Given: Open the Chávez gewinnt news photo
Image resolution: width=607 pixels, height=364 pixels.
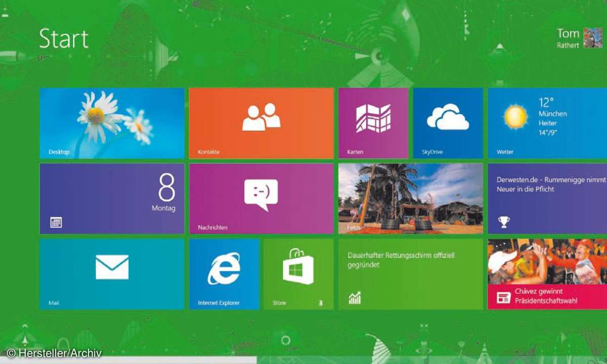Looking at the screenshot, I should pos(547,261).
